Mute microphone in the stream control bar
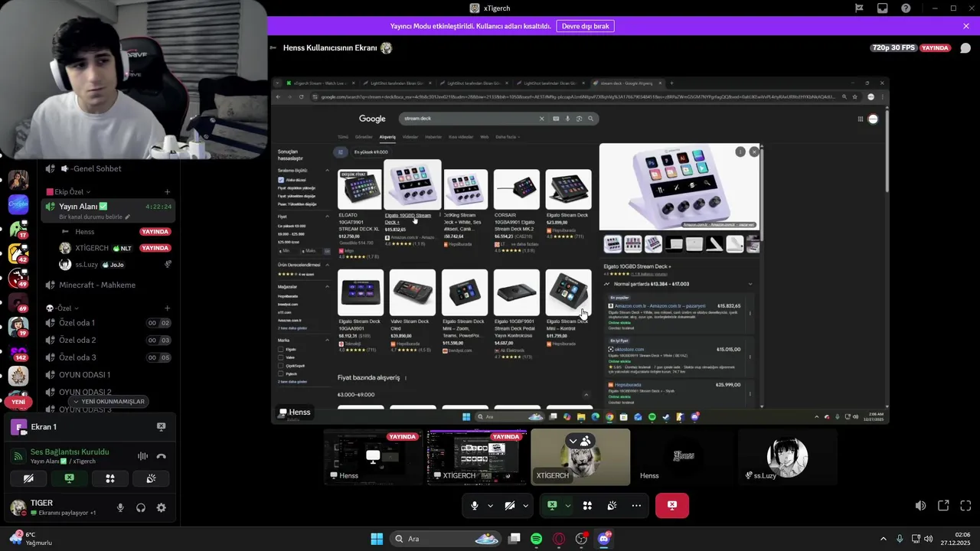The height and width of the screenshot is (551, 980). [475, 506]
